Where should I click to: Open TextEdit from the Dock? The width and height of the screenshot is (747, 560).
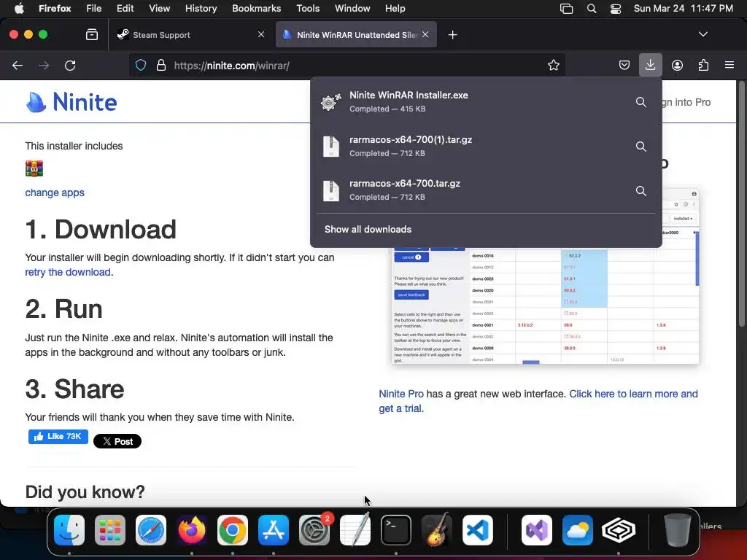(355, 530)
